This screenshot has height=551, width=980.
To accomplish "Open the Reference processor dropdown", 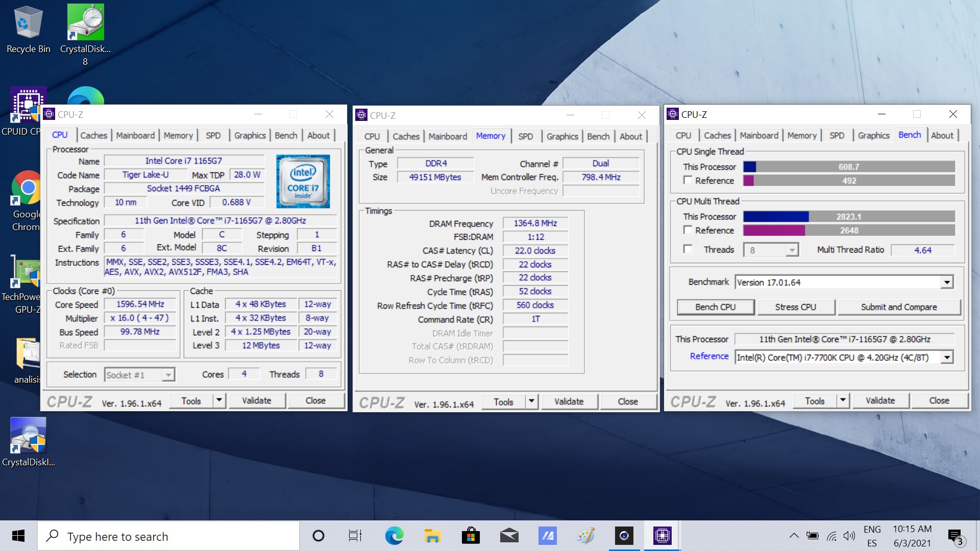I will click(947, 357).
